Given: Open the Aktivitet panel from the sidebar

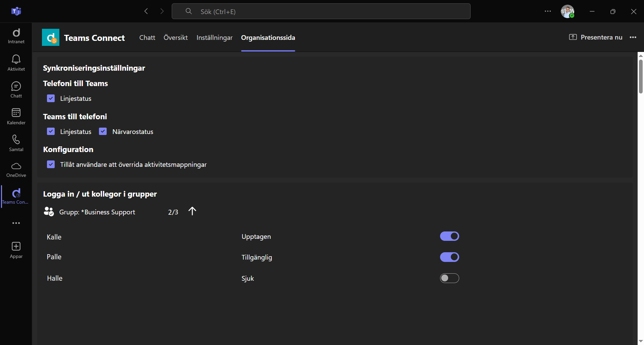Looking at the screenshot, I should [x=16, y=63].
